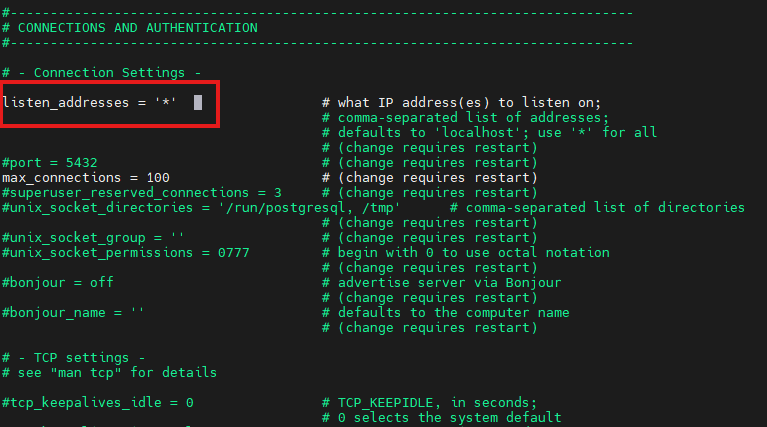Click the 'what IP address(es) to listen on' comment
The width and height of the screenshot is (767, 427).
point(468,102)
